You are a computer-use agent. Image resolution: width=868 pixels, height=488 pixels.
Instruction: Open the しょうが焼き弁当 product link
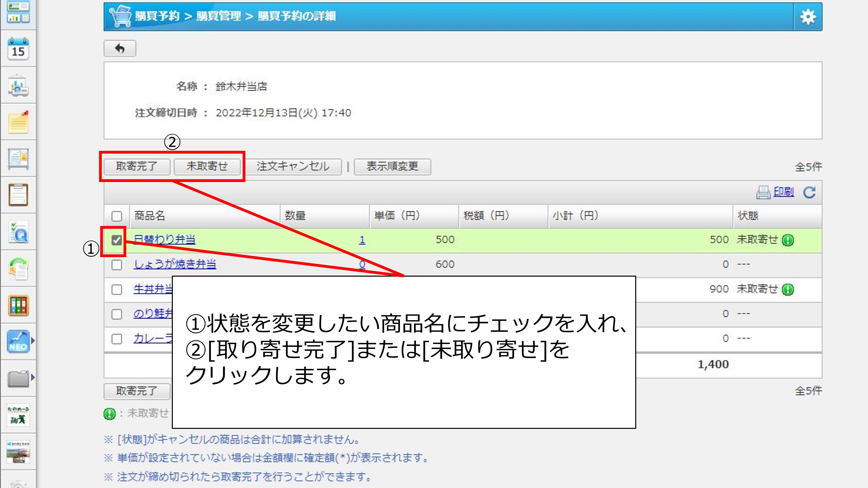point(175,264)
